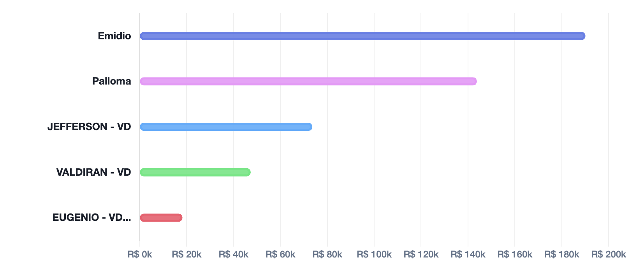This screenshot has height=268, width=644.
Task: Click the R$ 200k axis label
Action: [x=609, y=255]
